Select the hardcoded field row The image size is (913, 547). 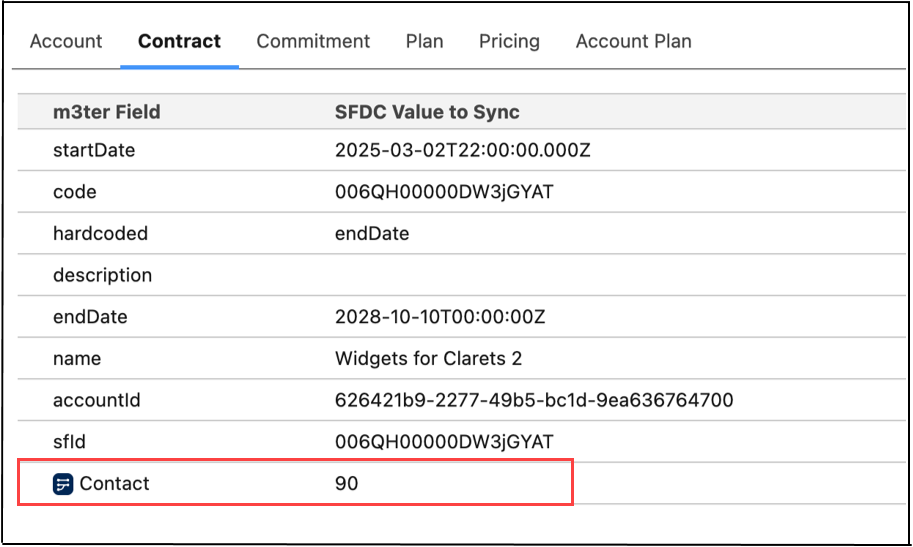(x=100, y=234)
